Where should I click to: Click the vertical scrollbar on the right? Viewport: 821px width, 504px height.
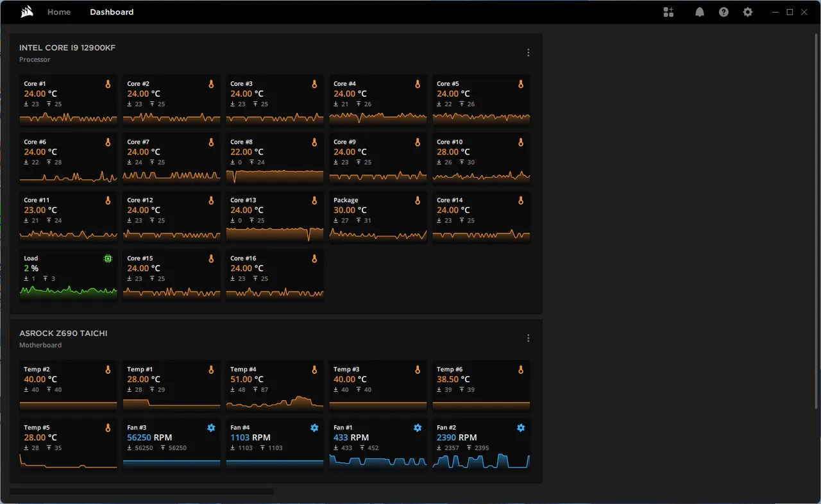click(x=817, y=221)
